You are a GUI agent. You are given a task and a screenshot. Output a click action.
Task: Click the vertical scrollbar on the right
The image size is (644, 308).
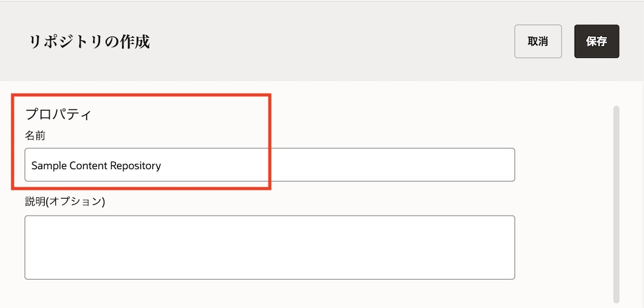click(616, 201)
